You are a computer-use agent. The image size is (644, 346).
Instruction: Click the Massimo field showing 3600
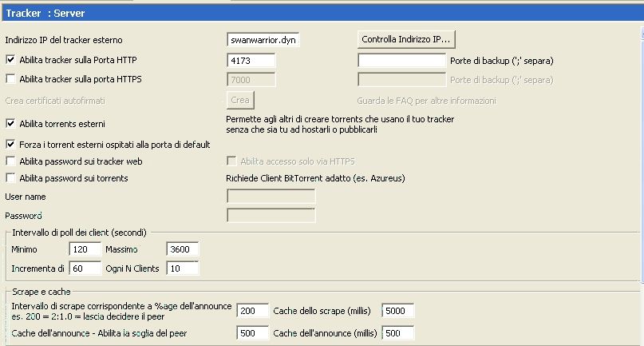182,250
